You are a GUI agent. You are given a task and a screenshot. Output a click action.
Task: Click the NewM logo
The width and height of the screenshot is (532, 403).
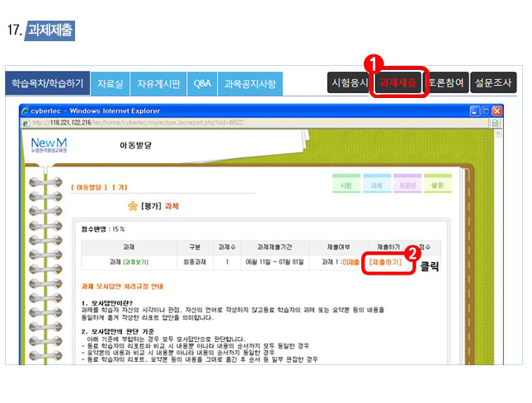(x=49, y=146)
